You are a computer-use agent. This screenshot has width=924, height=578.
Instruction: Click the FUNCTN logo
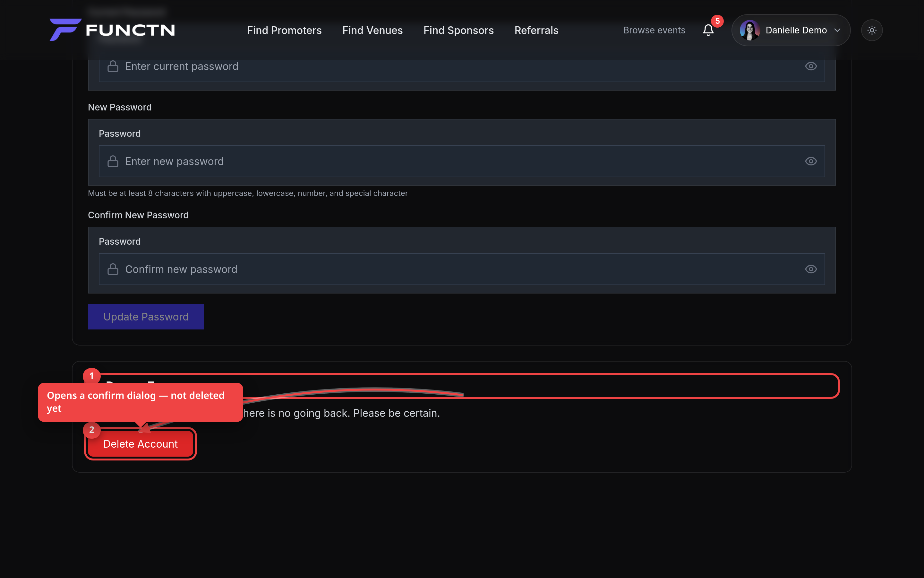(x=112, y=30)
